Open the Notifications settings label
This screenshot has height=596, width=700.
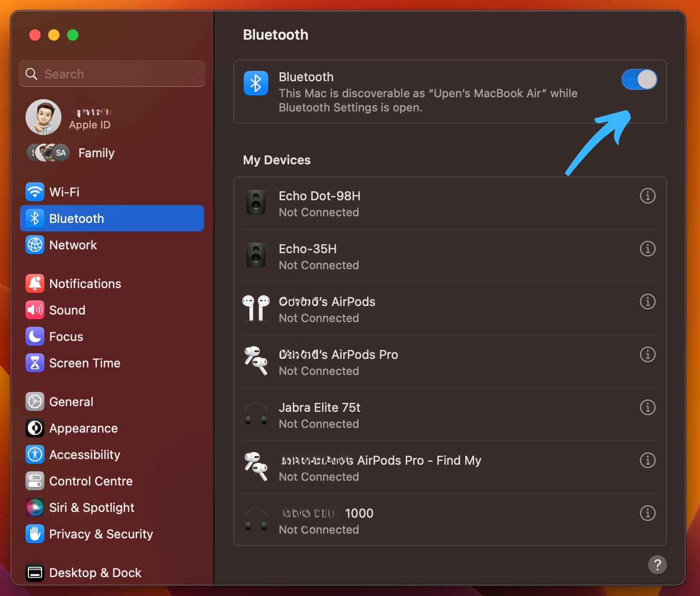(x=85, y=284)
